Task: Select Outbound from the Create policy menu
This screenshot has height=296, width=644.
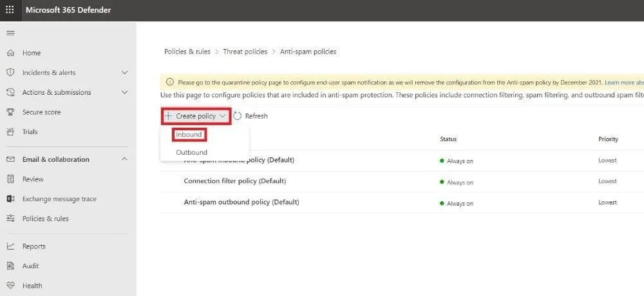Action: coord(191,152)
